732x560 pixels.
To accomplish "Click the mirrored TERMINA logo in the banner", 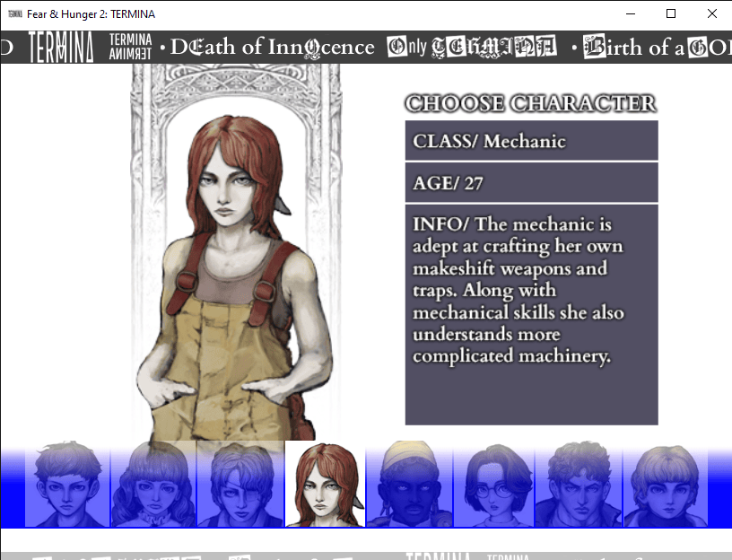I will 130,47.
